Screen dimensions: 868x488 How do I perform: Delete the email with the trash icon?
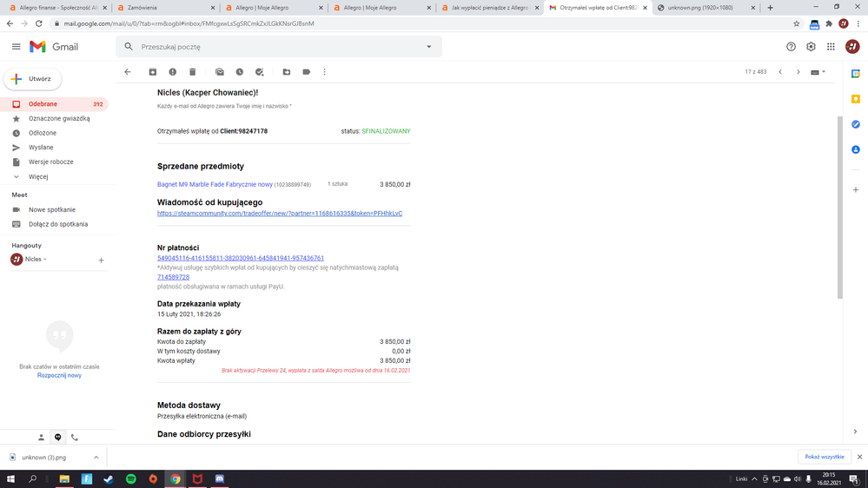(x=193, y=72)
